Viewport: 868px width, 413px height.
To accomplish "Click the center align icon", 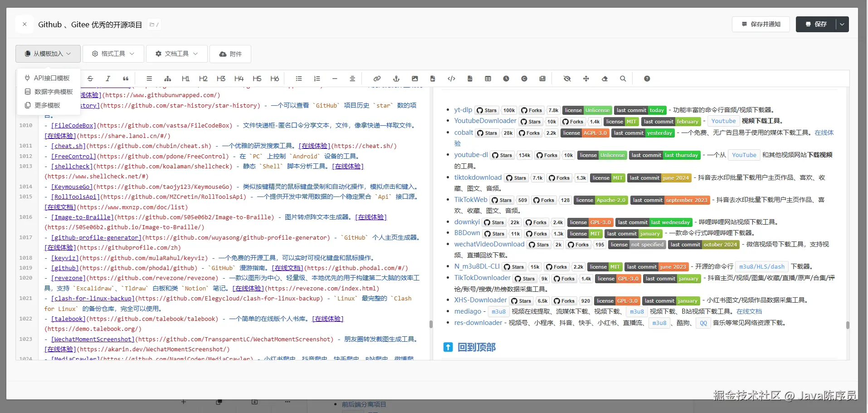I will point(352,79).
